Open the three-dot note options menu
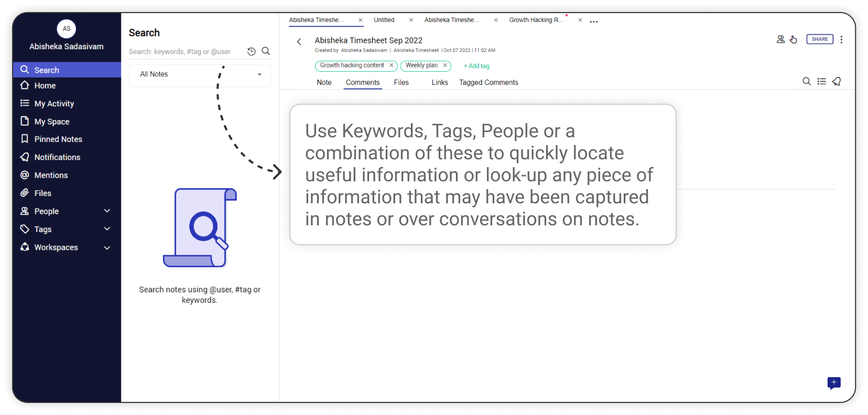Image resolution: width=868 pixels, height=415 pixels. (x=841, y=40)
